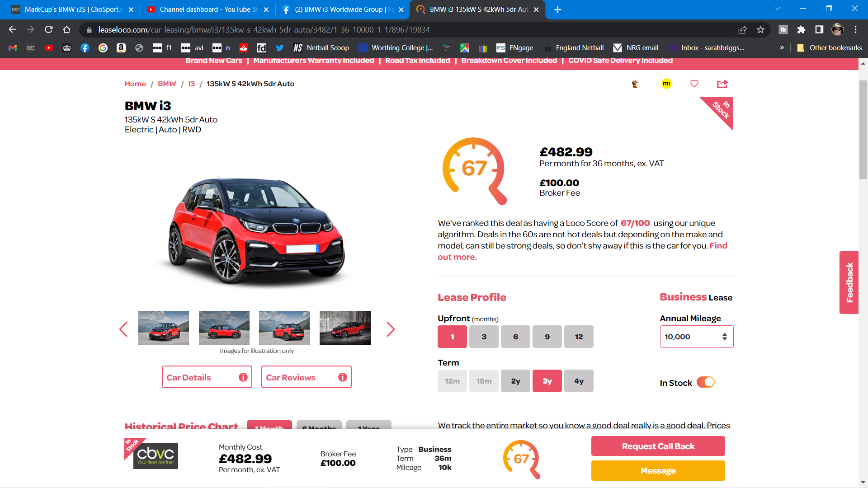Click the browser home icon

click(67, 30)
